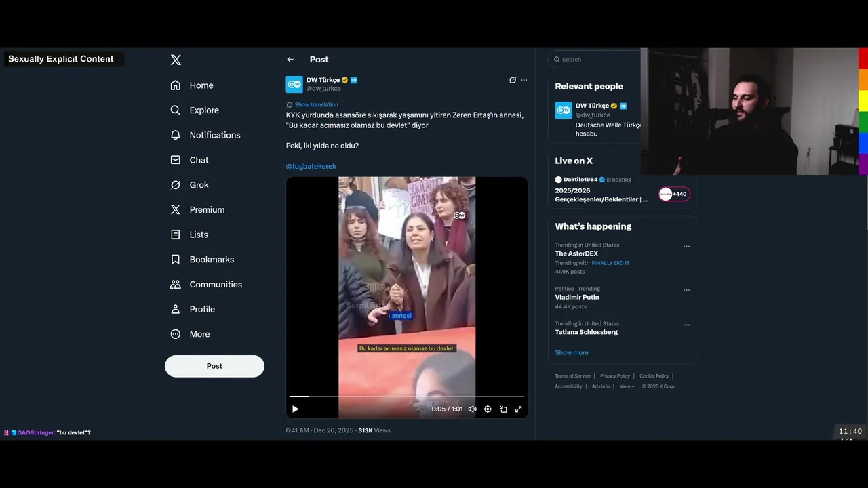Expand the footer More ··· menu
The height and width of the screenshot is (488, 868).
coord(627,386)
